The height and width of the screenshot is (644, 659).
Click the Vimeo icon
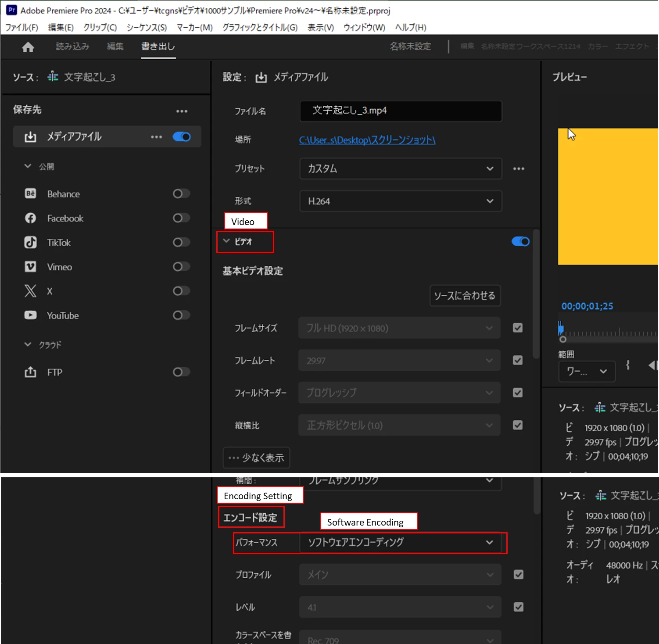tap(30, 267)
